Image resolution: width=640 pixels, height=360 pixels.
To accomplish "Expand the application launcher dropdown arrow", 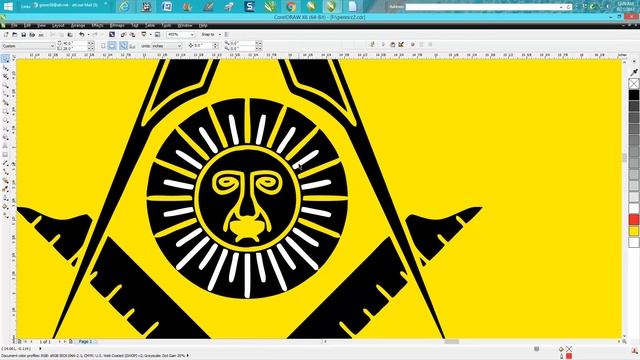I will tap(151, 35).
